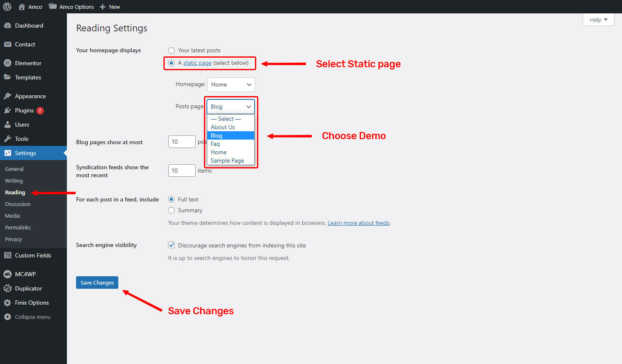Viewport: 622px width, 364px height.
Task: Open Duplicator via its gear icon
Action: coord(8,288)
